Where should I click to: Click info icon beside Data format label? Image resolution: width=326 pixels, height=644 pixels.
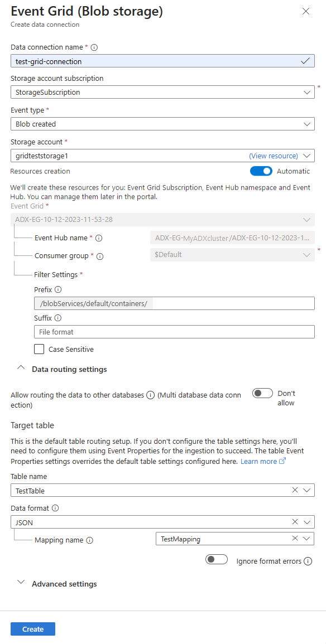point(55,508)
